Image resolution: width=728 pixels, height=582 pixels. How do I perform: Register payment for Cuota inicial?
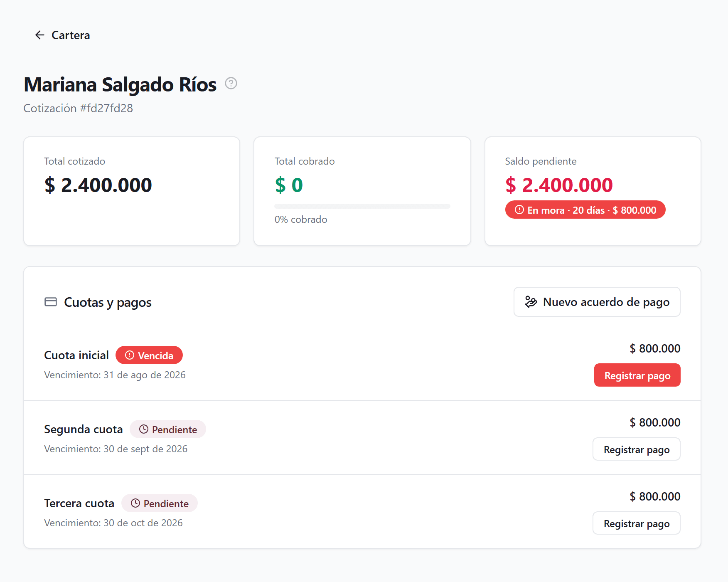[637, 375]
